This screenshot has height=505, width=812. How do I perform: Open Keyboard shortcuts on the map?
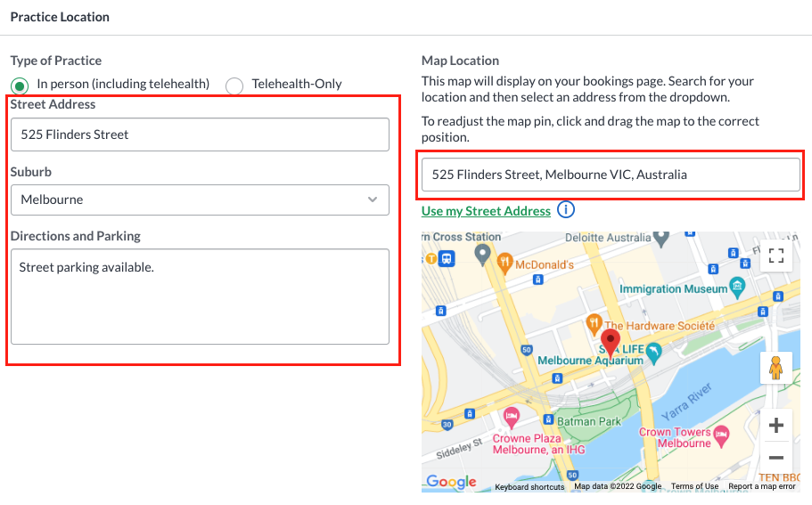click(529, 486)
